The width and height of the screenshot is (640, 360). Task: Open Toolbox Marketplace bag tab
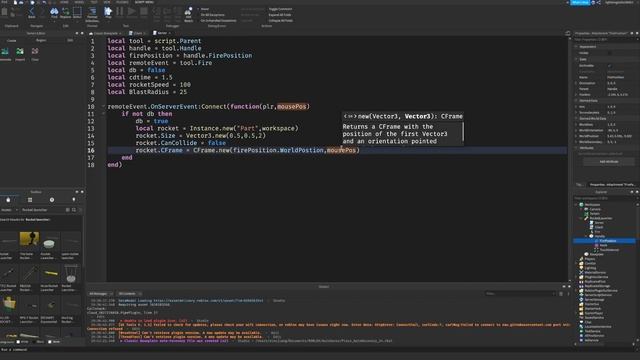8,200
